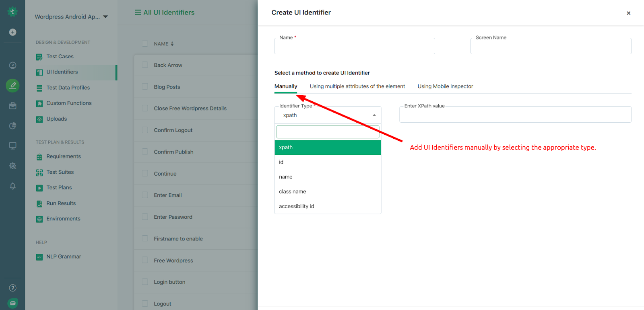Switch to Using Mobile Inspector tab
The image size is (644, 310).
click(445, 86)
